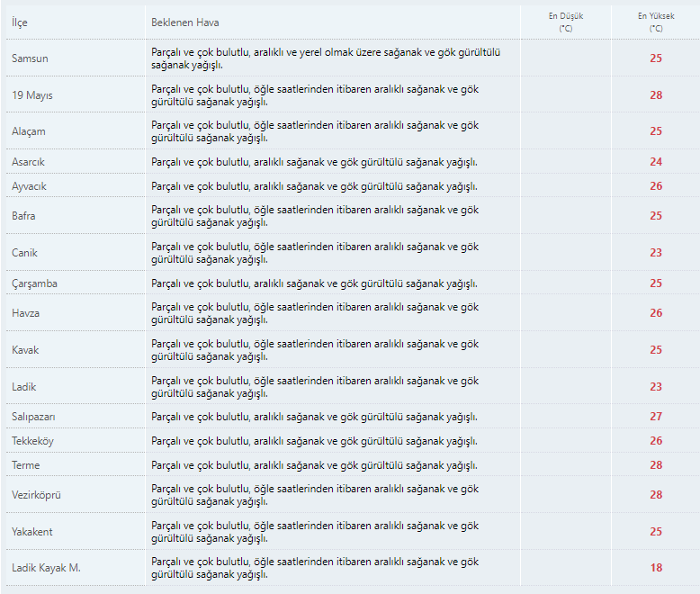The height and width of the screenshot is (594, 700).
Task: Click the Alaçam weather forecast description
Action: point(315,131)
